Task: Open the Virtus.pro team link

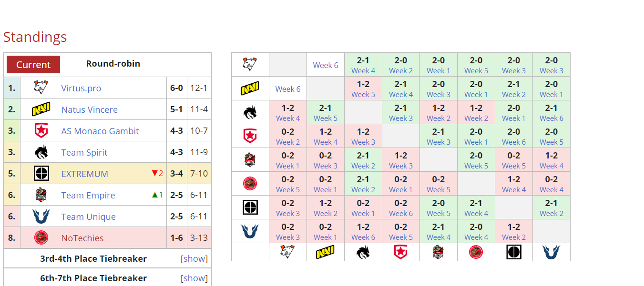Action: point(81,89)
